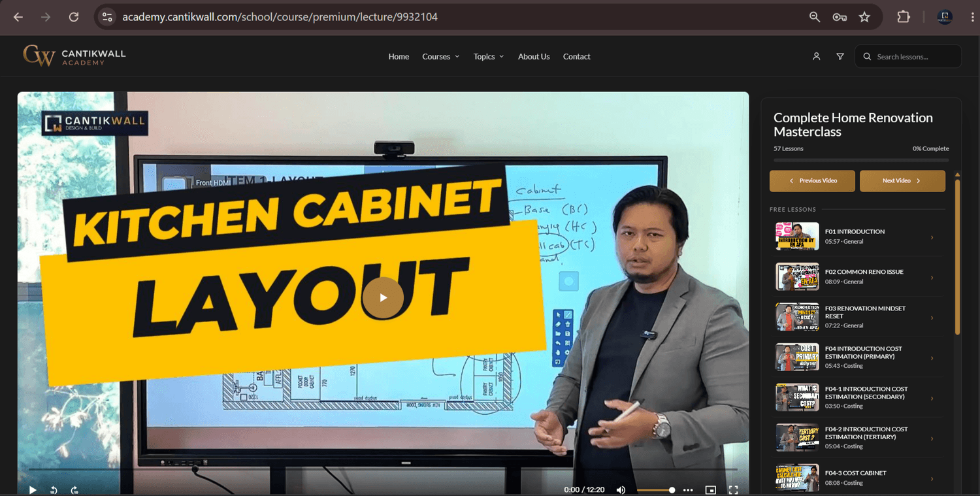
Task: Open lesson F04 Introduction Cost Estimation (Primary)
Action: pos(858,357)
